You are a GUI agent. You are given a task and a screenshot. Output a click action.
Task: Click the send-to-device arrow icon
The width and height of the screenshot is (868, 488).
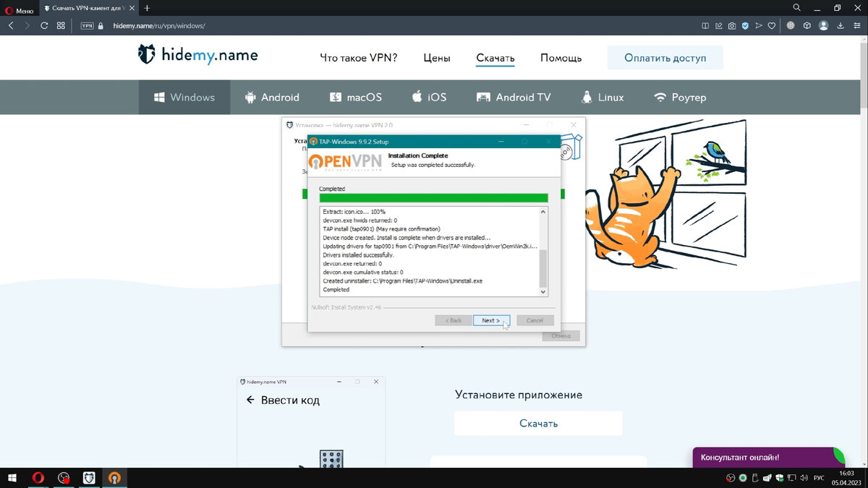(759, 25)
